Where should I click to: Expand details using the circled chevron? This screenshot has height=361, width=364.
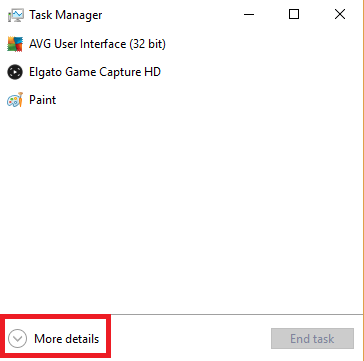click(17, 339)
